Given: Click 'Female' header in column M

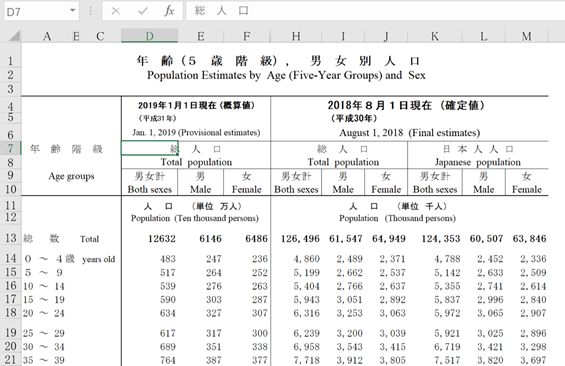Looking at the screenshot, I should tap(527, 189).
